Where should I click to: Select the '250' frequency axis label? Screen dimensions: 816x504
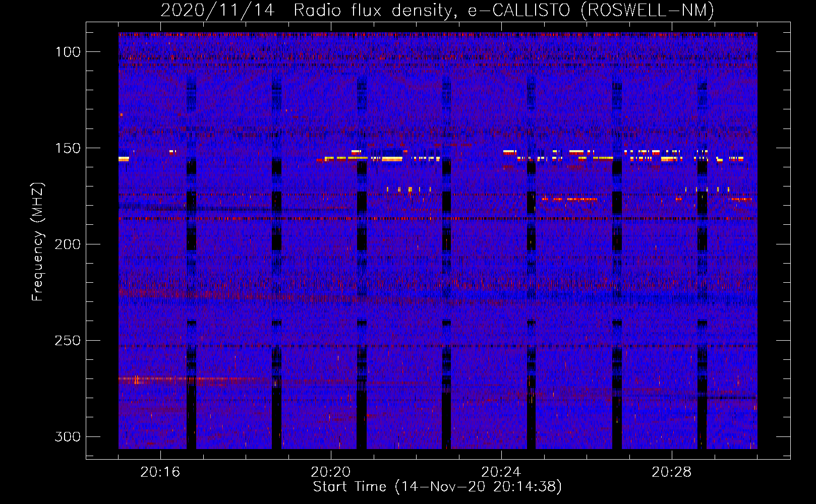point(68,341)
